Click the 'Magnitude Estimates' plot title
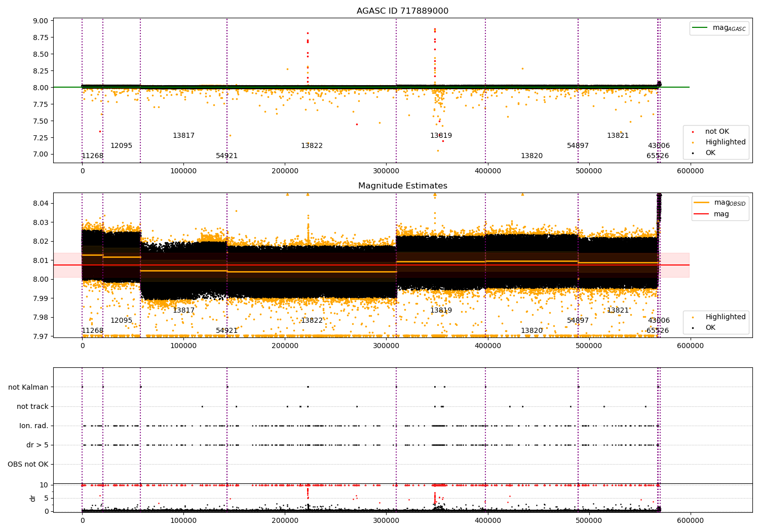This screenshot has height=532, width=760. pos(402,186)
